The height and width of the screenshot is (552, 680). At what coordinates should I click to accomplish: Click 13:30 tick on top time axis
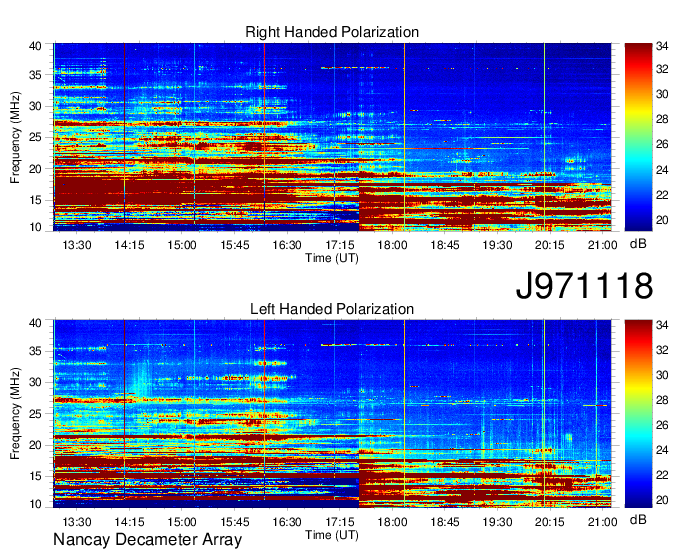click(77, 245)
